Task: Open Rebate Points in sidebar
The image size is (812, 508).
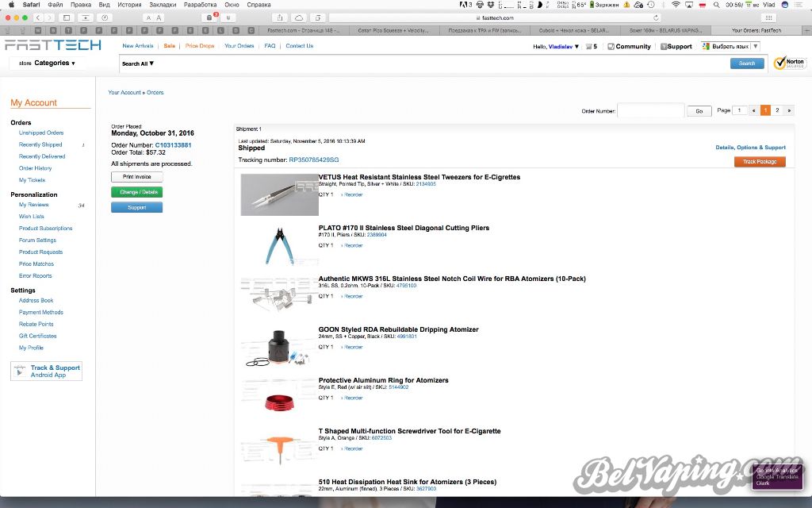Action: coord(36,325)
